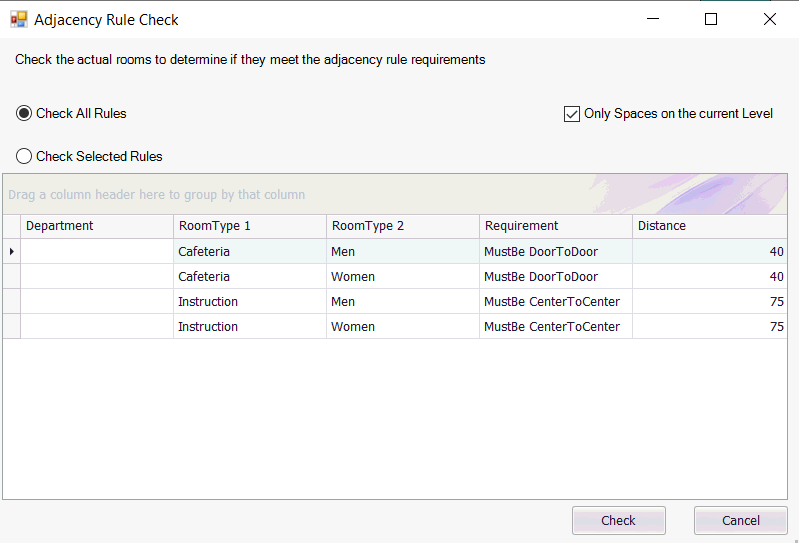
Task: Click the group-by column drop area
Action: tap(395, 194)
